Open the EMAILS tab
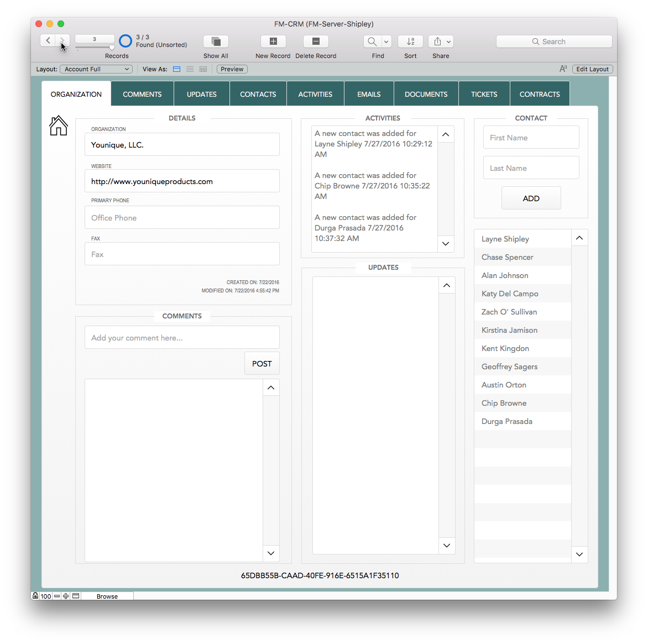648x644 pixels. pos(369,94)
